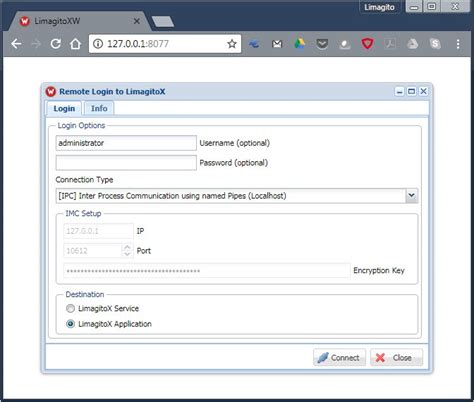Viewport: 474px width, 402px height.
Task: Click the 'Connection Type' label
Action: [x=84, y=180]
